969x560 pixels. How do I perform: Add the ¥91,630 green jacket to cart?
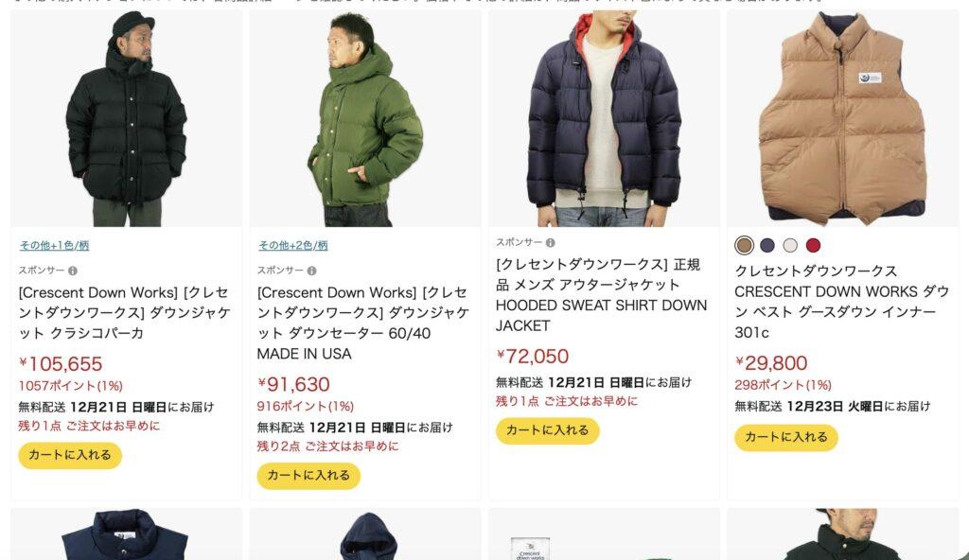(308, 476)
